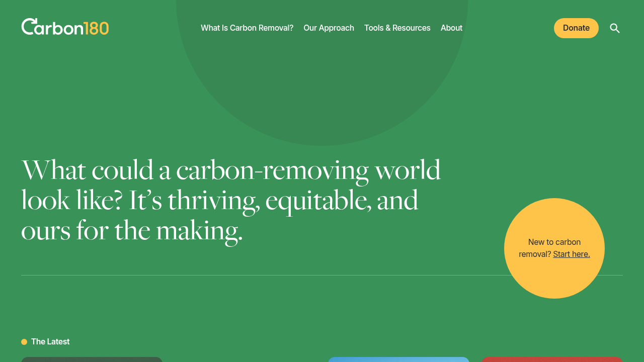Screen dimensions: 644x362
Task: Select the orange bullet beside The Latest
Action: (x=24, y=341)
